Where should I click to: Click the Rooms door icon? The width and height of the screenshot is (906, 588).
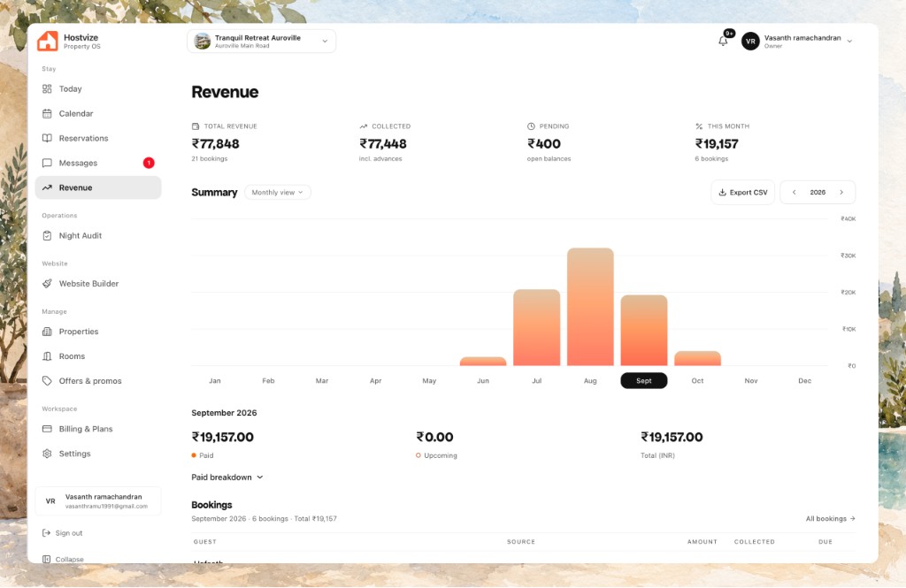click(x=47, y=356)
